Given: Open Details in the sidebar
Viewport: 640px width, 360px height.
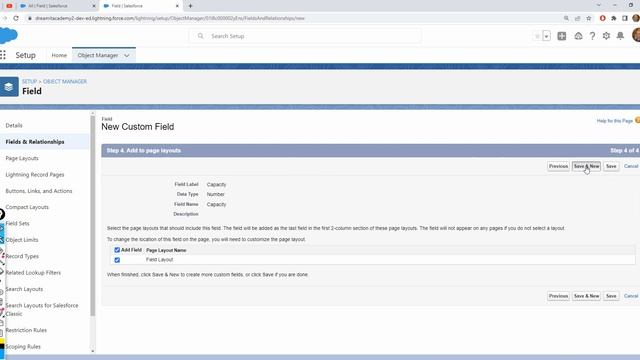Looking at the screenshot, I should click(x=14, y=125).
